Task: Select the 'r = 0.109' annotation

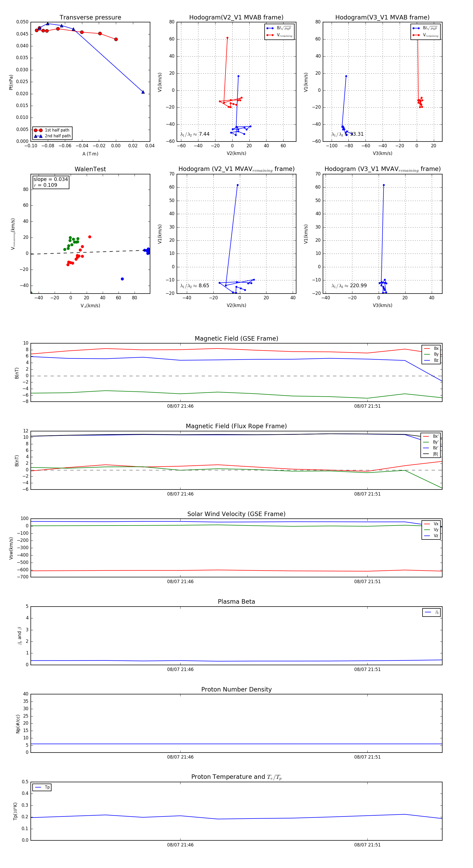Action: click(x=45, y=185)
